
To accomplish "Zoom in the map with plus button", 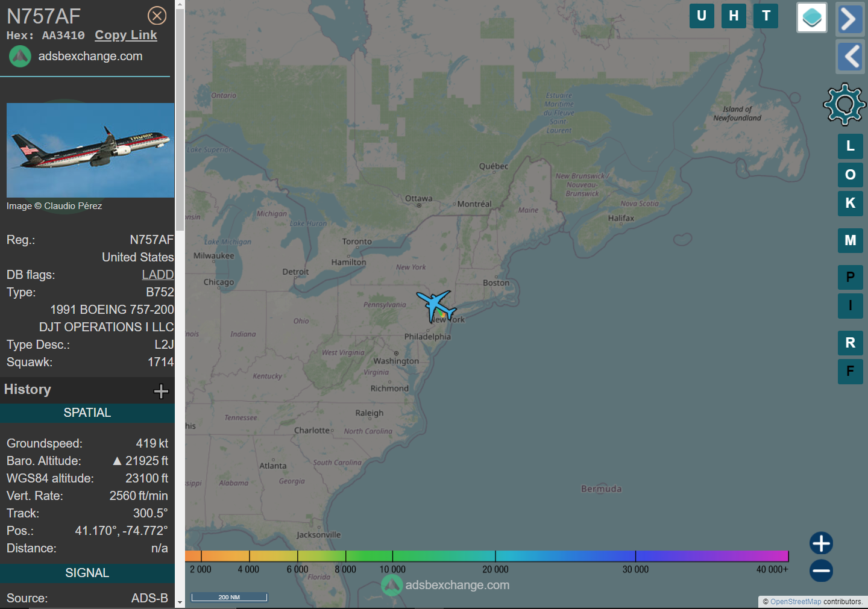I will [821, 543].
